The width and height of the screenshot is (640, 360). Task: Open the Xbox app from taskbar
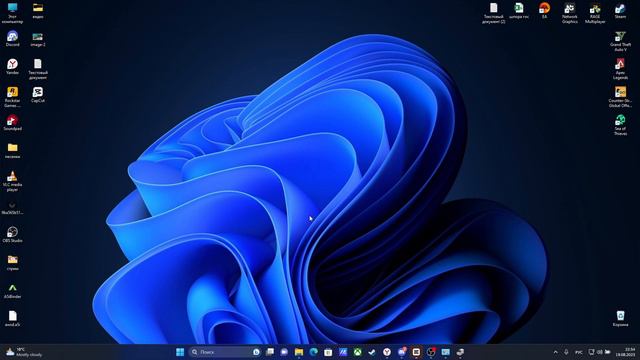click(x=358, y=352)
